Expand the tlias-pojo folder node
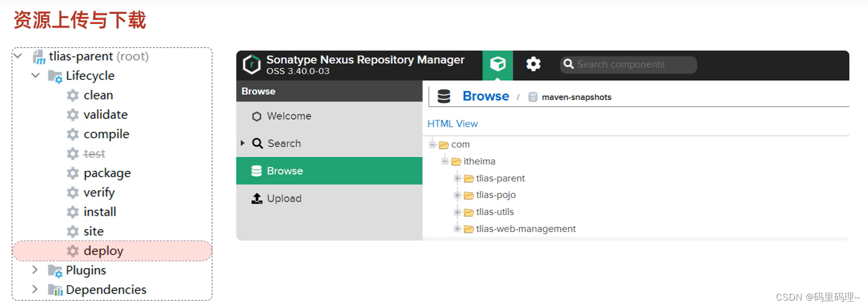The height and width of the screenshot is (307, 868). tap(457, 195)
